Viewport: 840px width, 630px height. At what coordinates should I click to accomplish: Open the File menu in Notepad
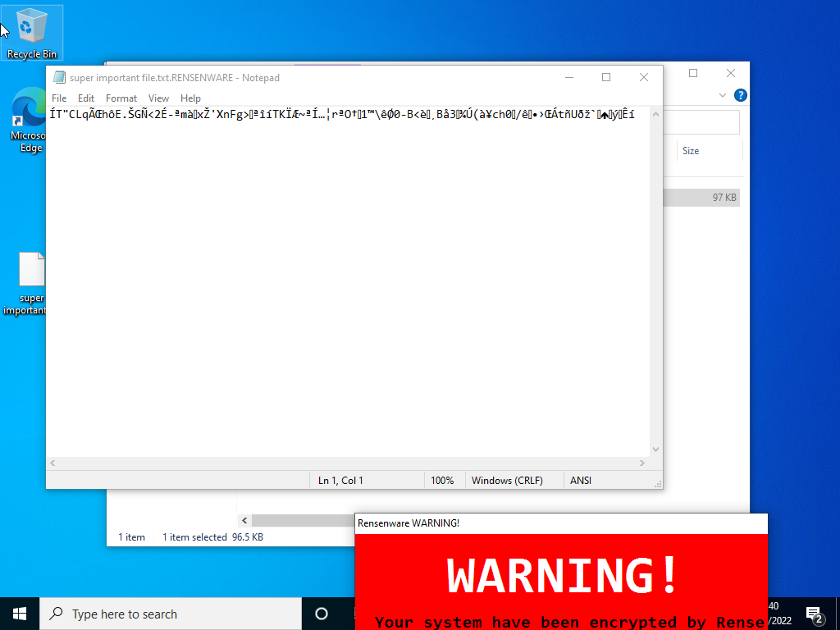click(58, 98)
